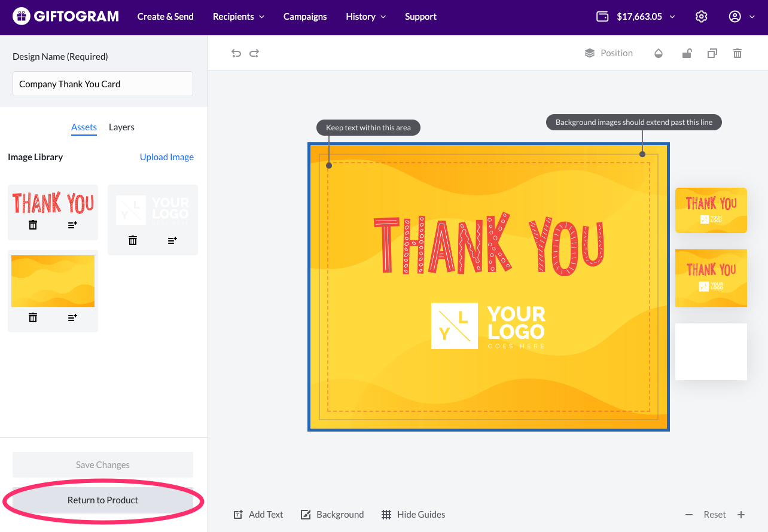Screen dimensions: 768x532
Task: Expand the Recipients dropdown menu
Action: (238, 17)
